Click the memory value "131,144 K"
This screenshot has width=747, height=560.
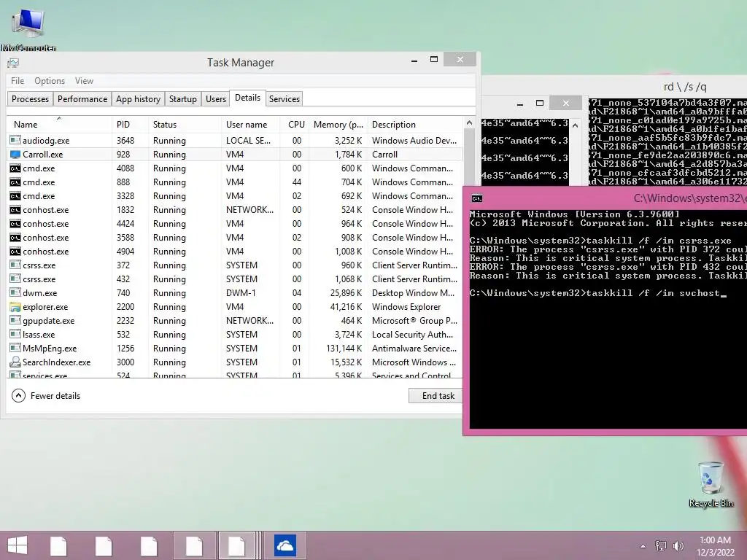[344, 348]
